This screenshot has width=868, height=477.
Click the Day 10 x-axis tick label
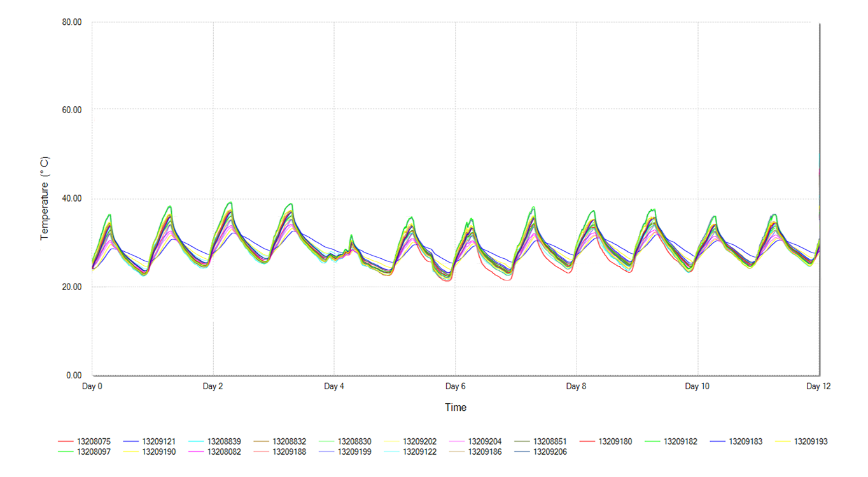tap(697, 387)
